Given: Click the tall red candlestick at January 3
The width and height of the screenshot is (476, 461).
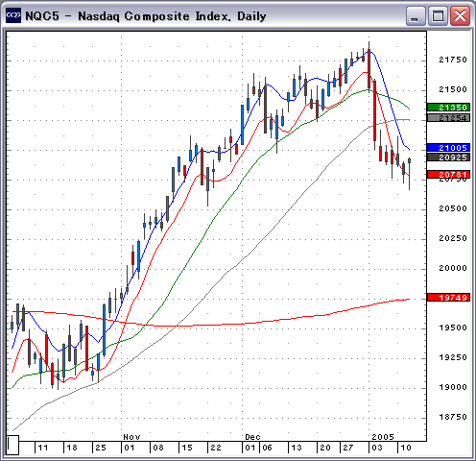Looking at the screenshot, I should coord(369,69).
